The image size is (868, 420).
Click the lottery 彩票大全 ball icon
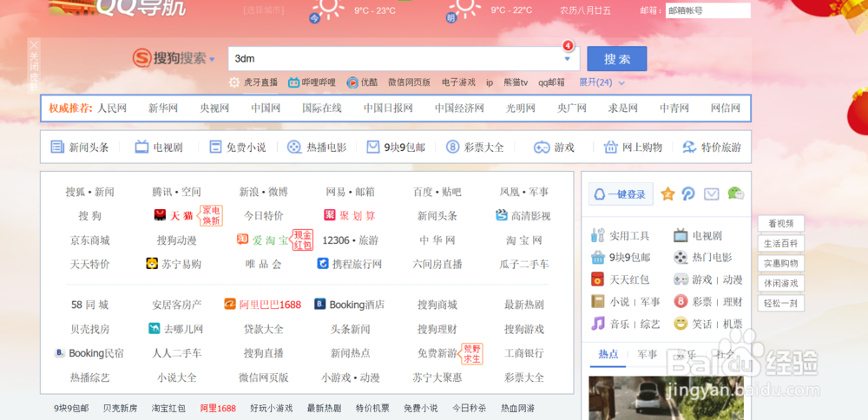[453, 148]
